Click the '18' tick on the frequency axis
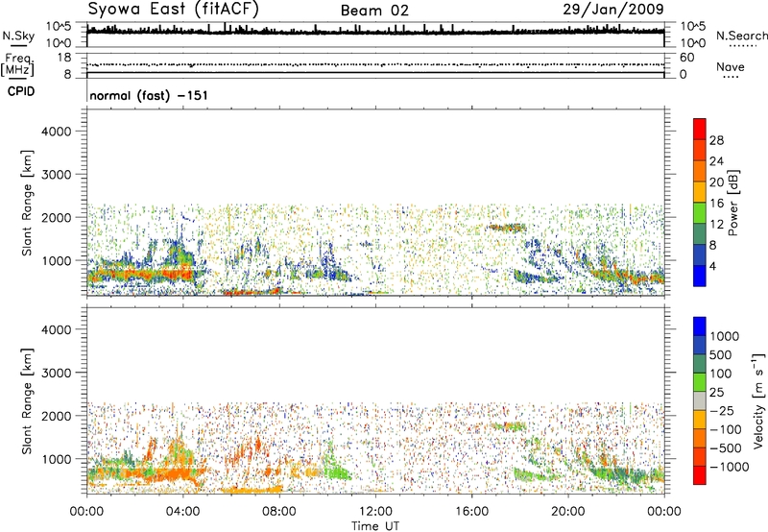This screenshot has height=532, width=768. tap(64, 58)
